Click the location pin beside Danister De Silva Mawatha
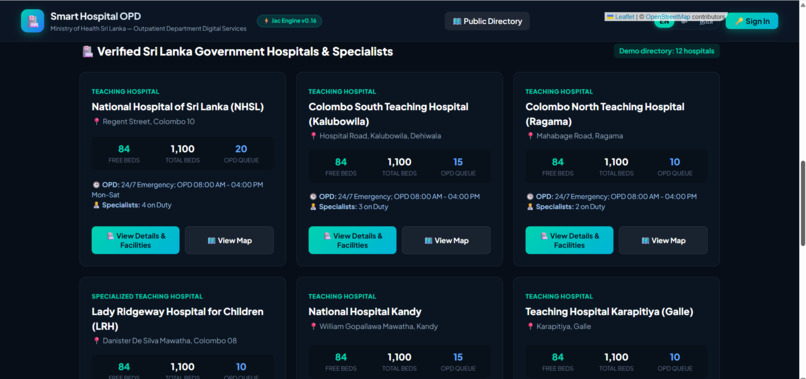This screenshot has height=379, width=806. click(96, 341)
